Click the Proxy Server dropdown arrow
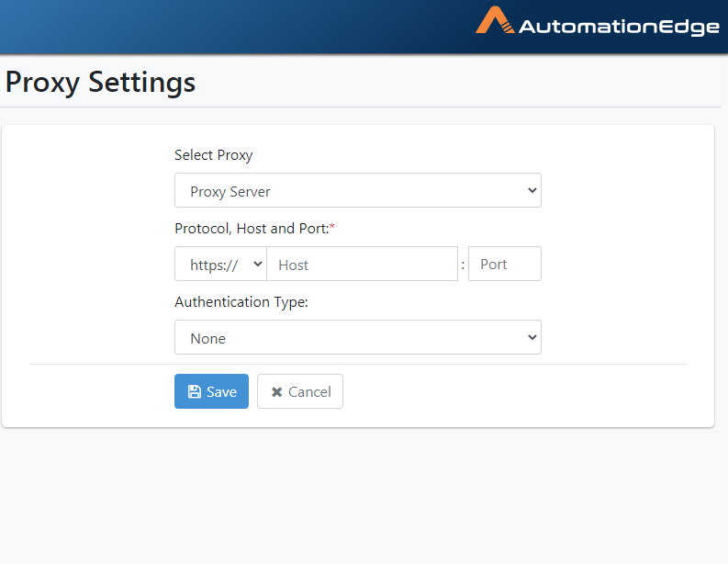Screen dimensions: 728x564 pyautogui.click(x=532, y=190)
